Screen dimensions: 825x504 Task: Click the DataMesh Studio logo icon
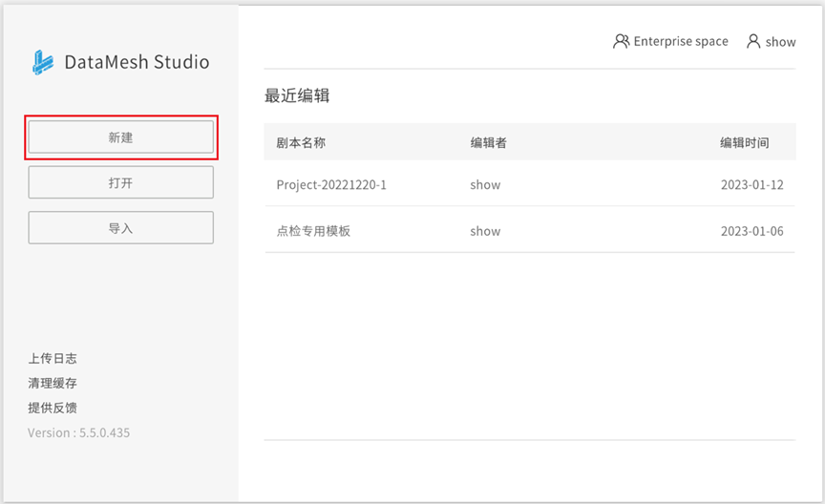click(43, 62)
